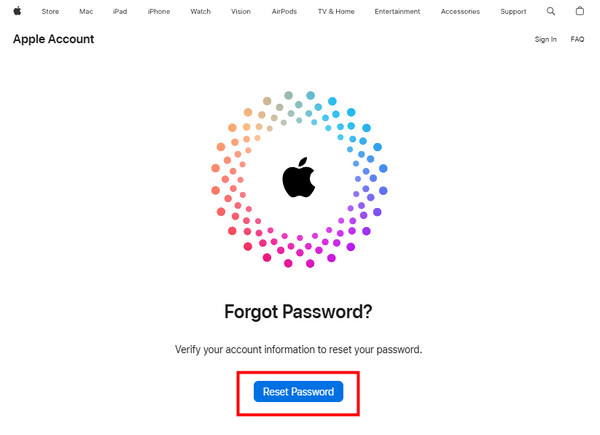Click the Forgot Password? heading text
This screenshot has width=600, height=435.
tap(298, 311)
